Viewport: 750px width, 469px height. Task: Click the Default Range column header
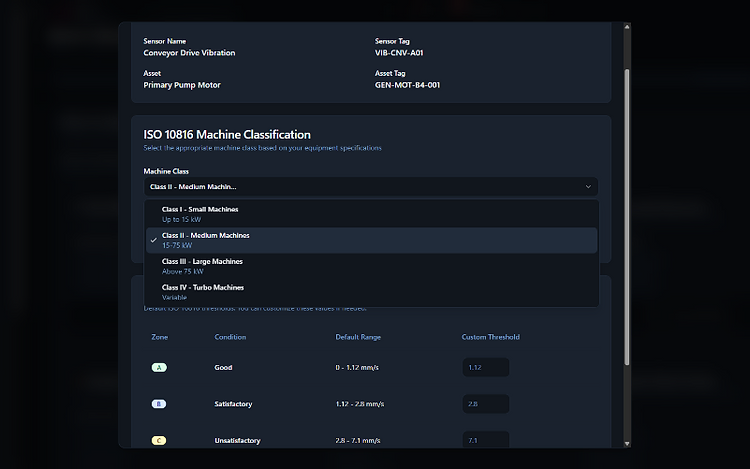(358, 337)
